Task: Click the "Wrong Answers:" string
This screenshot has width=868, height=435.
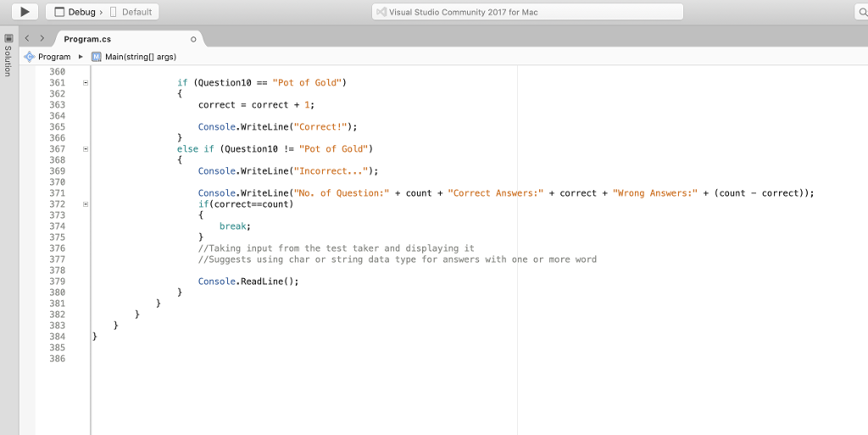Action: [655, 193]
